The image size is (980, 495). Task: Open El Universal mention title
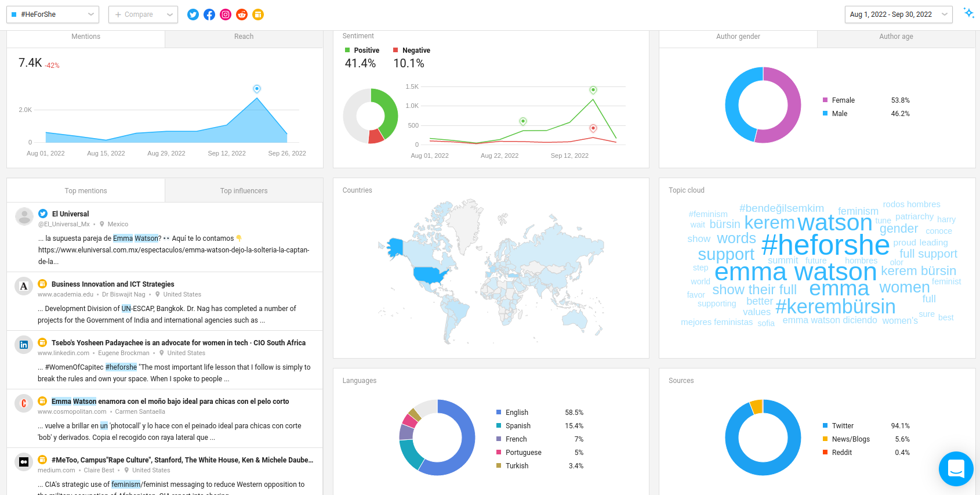tap(70, 214)
